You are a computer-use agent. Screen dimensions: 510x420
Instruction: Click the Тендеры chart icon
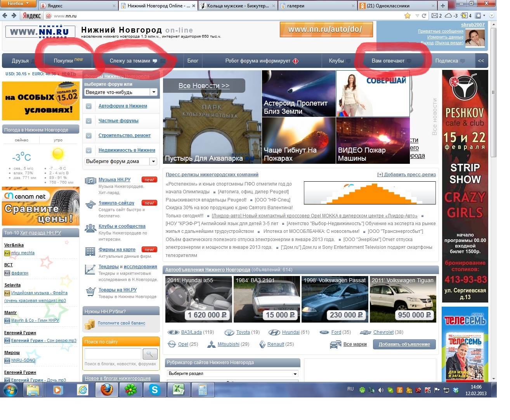(x=90, y=269)
